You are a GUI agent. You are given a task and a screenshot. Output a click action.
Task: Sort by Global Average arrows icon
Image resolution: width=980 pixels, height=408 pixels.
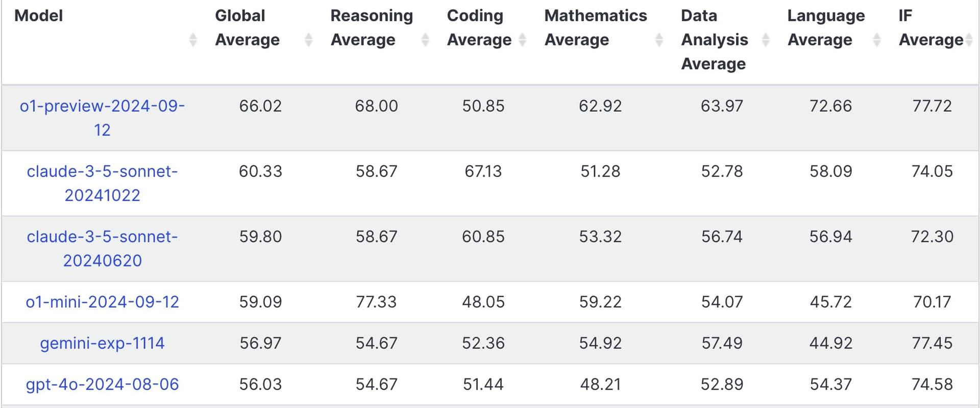click(309, 40)
